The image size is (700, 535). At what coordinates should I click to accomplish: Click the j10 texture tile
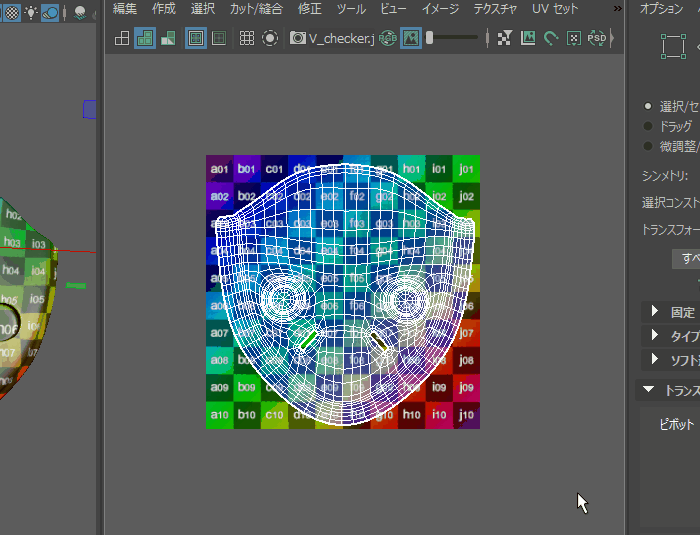tap(466, 415)
